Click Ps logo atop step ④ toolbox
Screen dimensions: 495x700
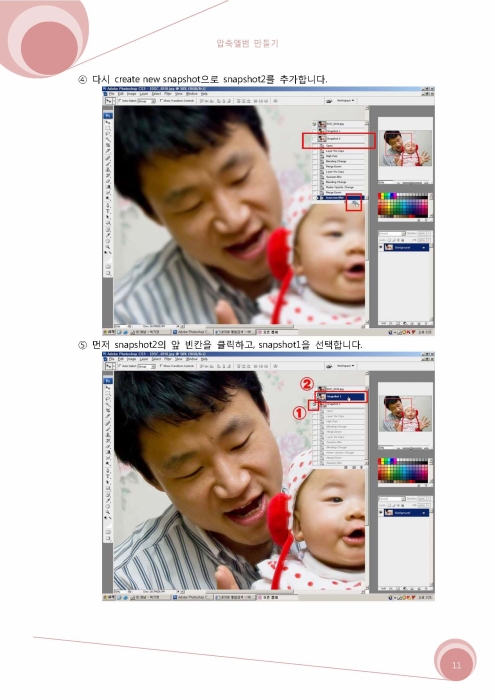pos(108,115)
